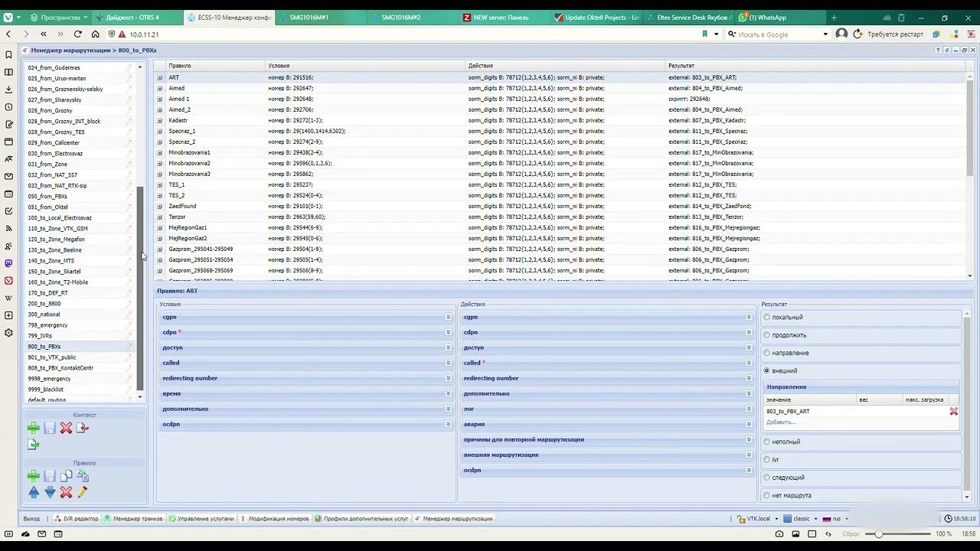
Task: Switch to the SMG1016M#1 browser tab
Action: click(x=322, y=17)
